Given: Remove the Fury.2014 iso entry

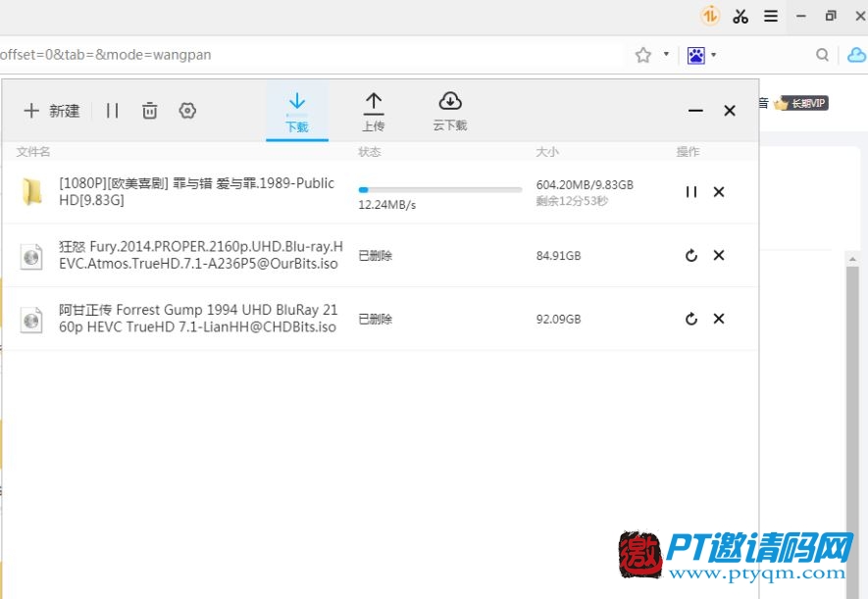Looking at the screenshot, I should (719, 255).
